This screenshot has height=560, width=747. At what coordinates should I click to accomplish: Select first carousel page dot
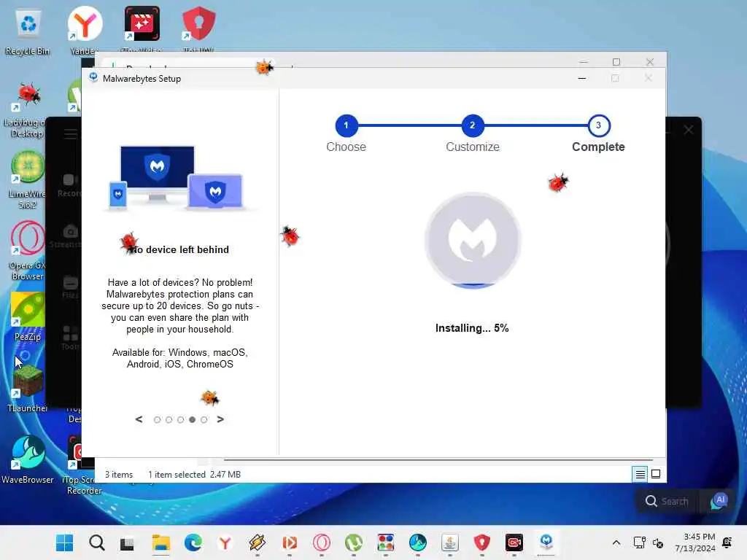pyautogui.click(x=157, y=419)
